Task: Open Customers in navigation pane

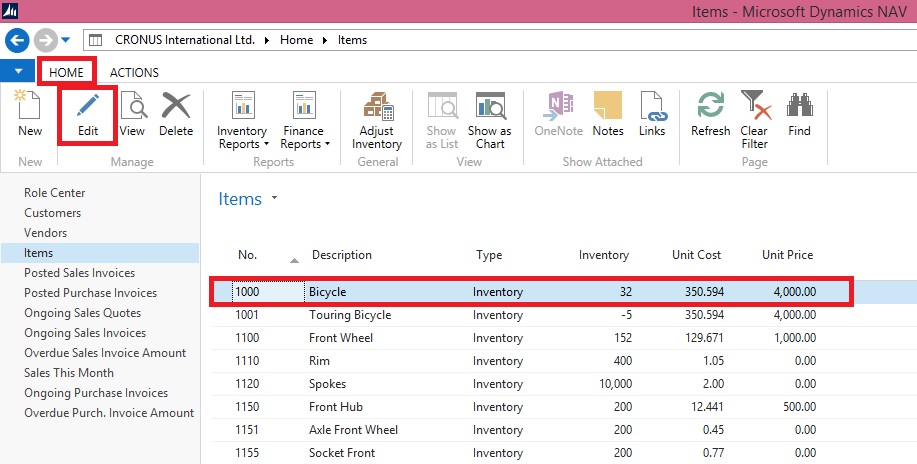Action: (x=53, y=213)
